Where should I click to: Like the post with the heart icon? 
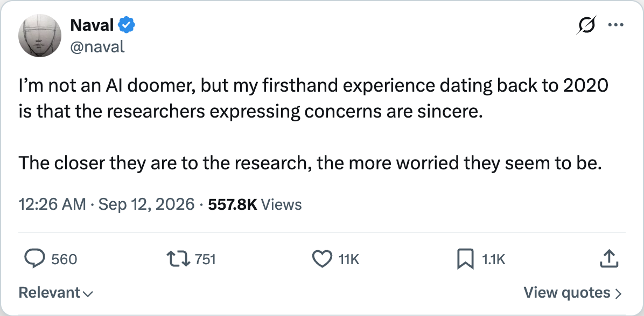tap(322, 259)
